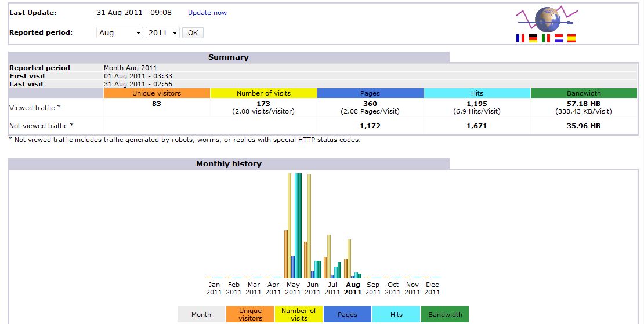This screenshot has height=324, width=644.
Task: Switch language via the French flag
Action: [520, 38]
